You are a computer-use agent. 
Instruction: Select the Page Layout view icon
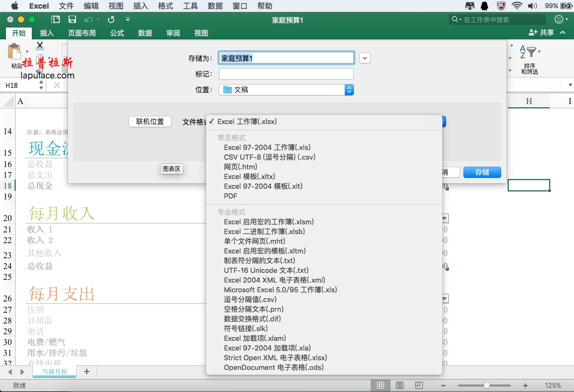pos(400,385)
